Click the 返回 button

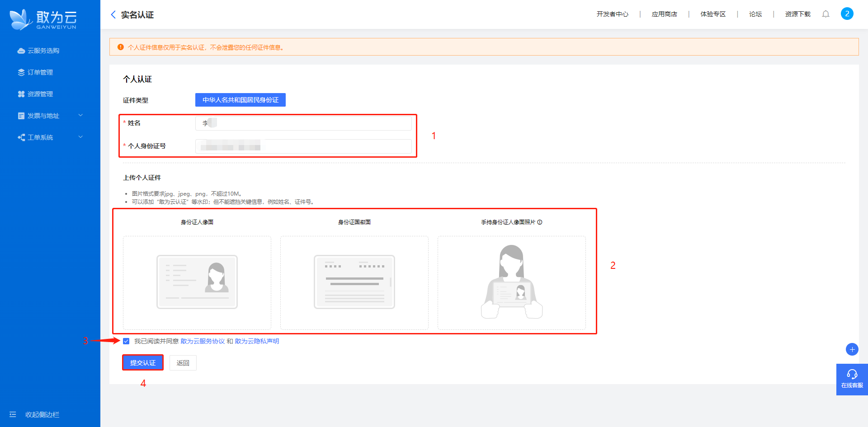[x=183, y=363]
